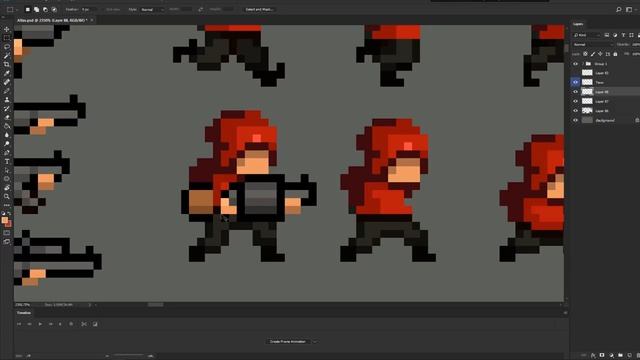Viewport: 640px width, 360px height.
Task: Switch to the Atlas.psd document tab
Action: point(52,20)
